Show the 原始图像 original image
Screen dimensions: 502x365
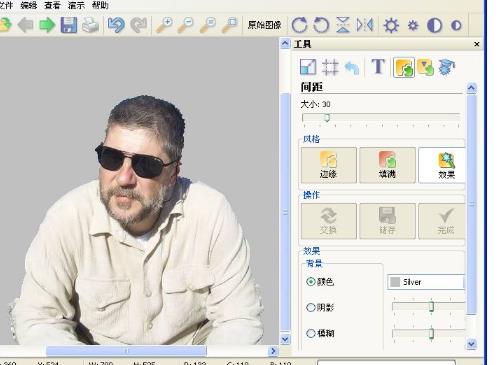264,25
